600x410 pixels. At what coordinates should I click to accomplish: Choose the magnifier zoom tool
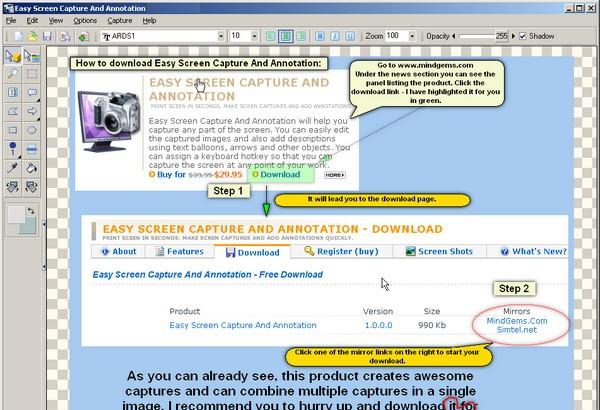13,74
